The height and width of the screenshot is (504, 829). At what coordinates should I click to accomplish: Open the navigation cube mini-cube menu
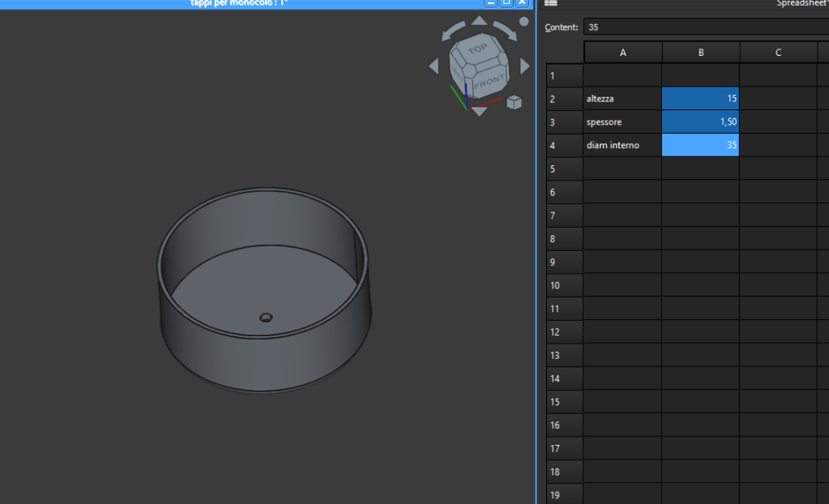click(x=514, y=102)
